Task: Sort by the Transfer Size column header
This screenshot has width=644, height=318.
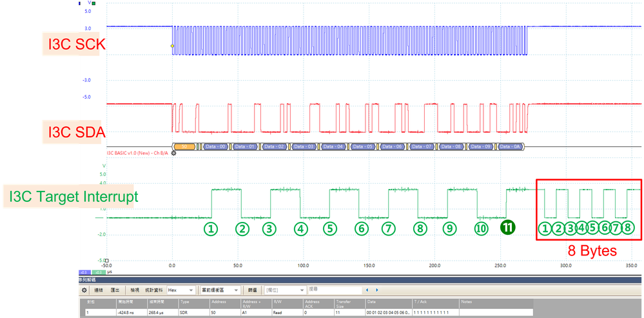Action: point(350,303)
